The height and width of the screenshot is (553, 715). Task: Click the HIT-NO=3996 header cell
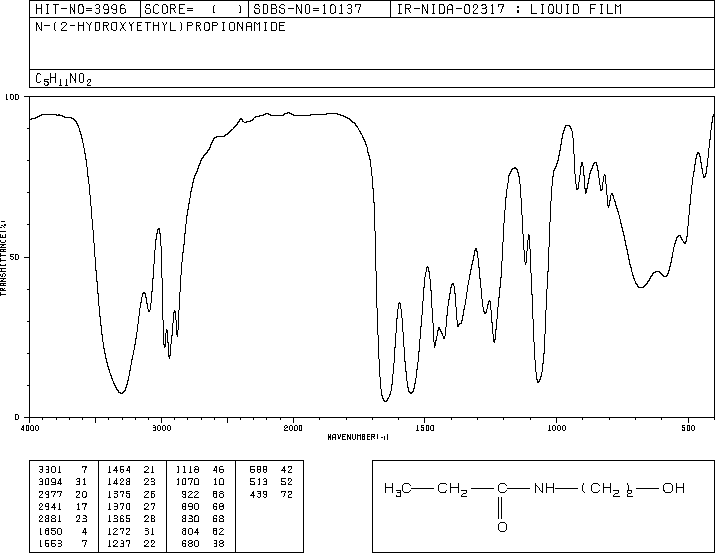pyautogui.click(x=85, y=9)
